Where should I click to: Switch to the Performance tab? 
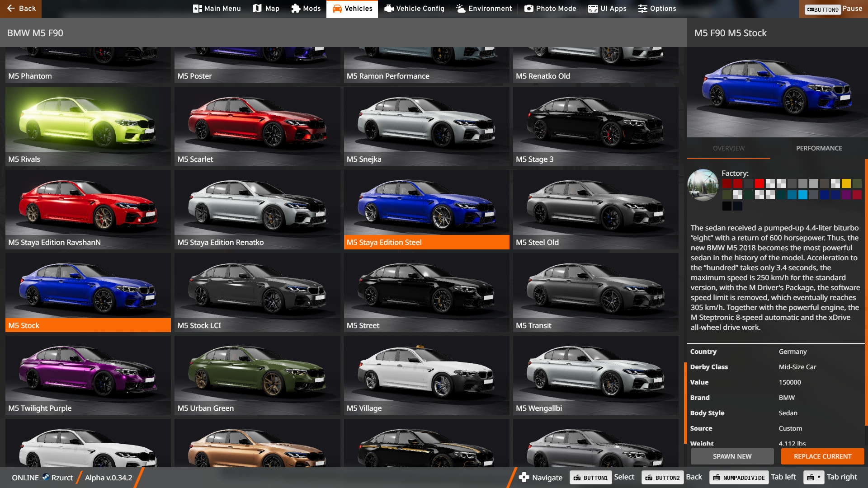(x=819, y=148)
